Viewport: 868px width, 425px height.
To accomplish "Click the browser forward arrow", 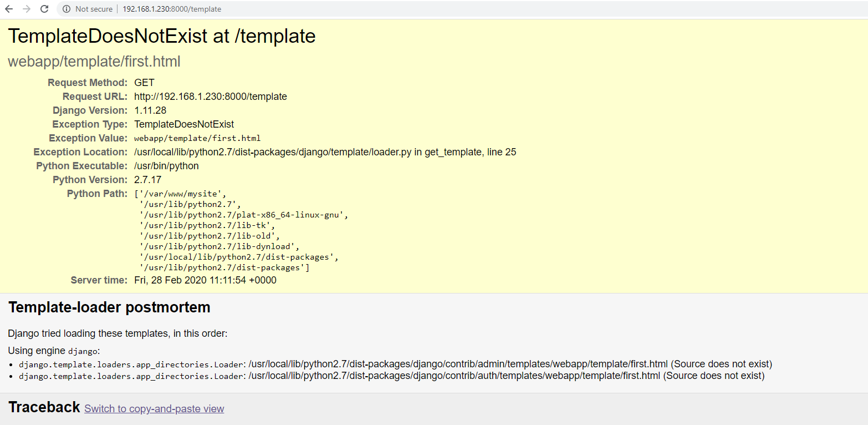I will [27, 9].
